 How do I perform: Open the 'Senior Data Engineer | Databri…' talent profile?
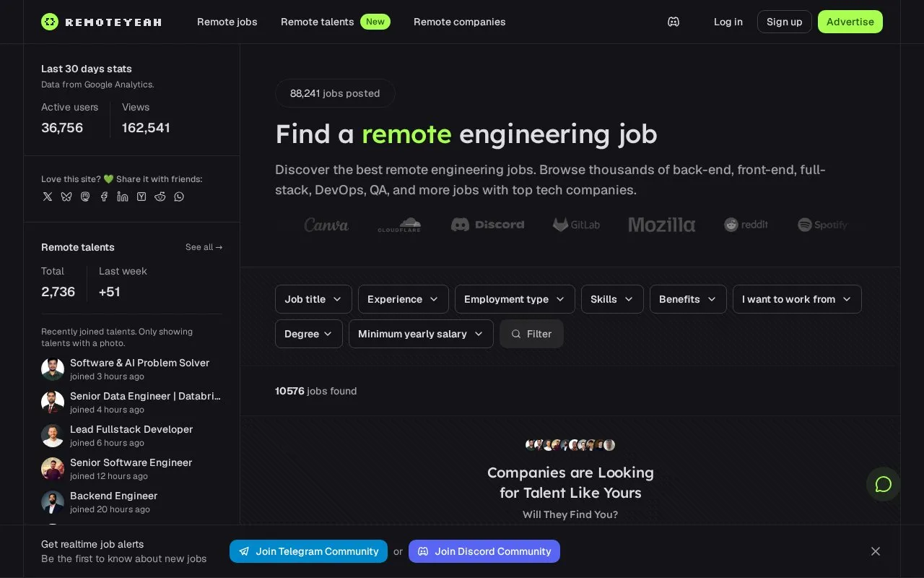pyautogui.click(x=145, y=396)
